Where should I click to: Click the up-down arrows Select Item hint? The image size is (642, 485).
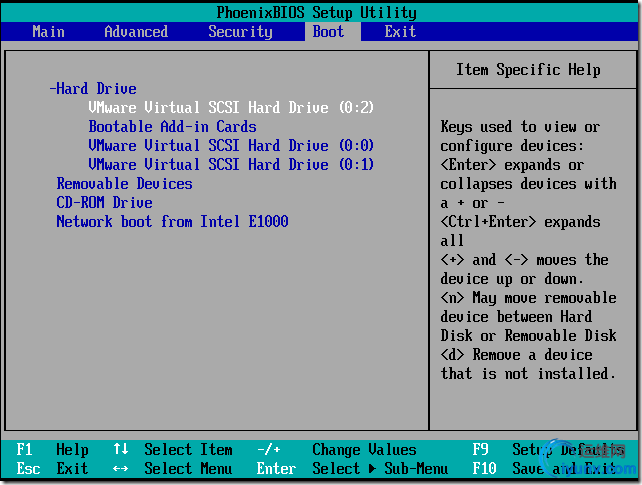[x=172, y=449]
